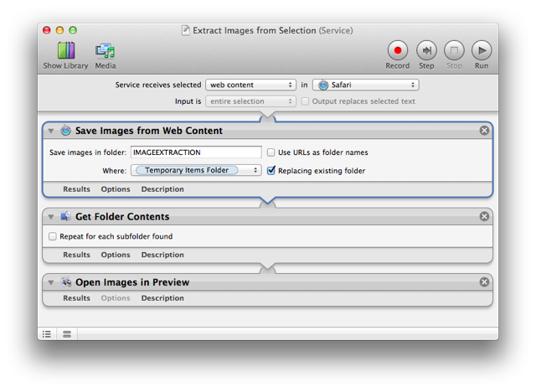This screenshot has height=392, width=536.
Task: Click the yellow minimize window button
Action: [59, 30]
